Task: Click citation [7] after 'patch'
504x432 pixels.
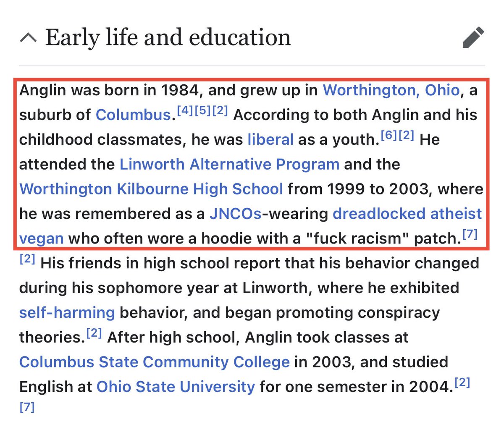Action: [470, 234]
